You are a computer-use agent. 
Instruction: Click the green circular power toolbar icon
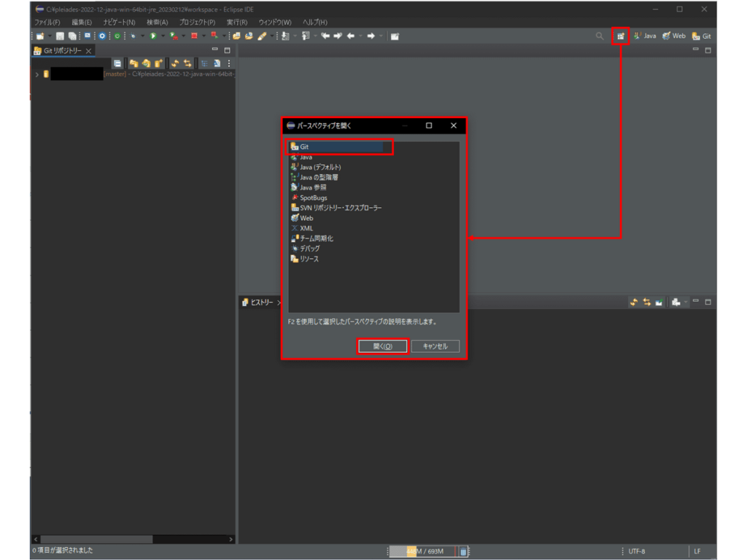click(x=117, y=36)
